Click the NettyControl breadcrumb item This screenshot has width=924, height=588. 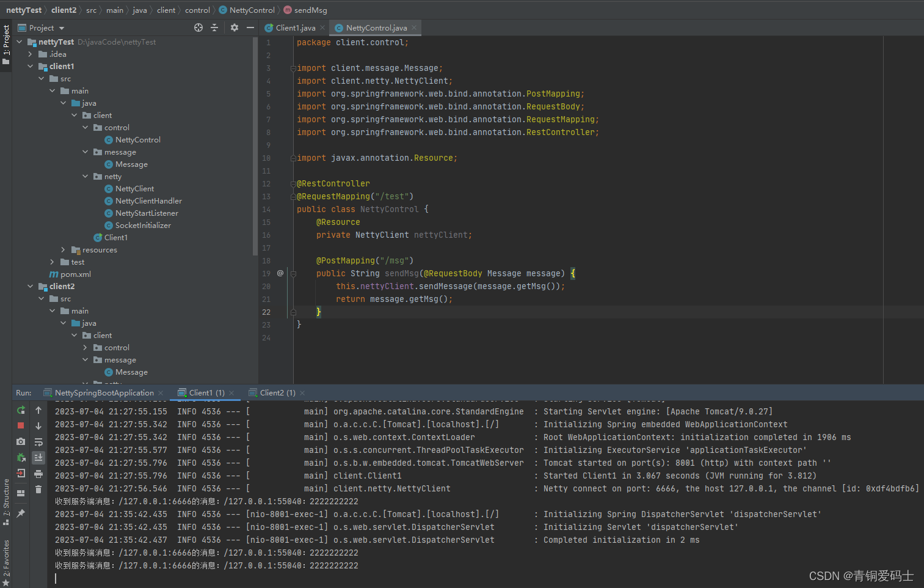point(247,10)
